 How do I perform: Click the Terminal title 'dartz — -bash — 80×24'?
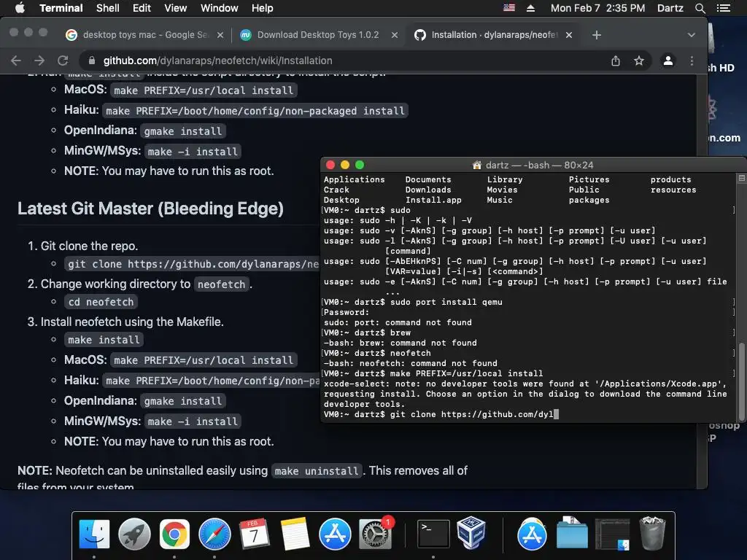point(539,166)
